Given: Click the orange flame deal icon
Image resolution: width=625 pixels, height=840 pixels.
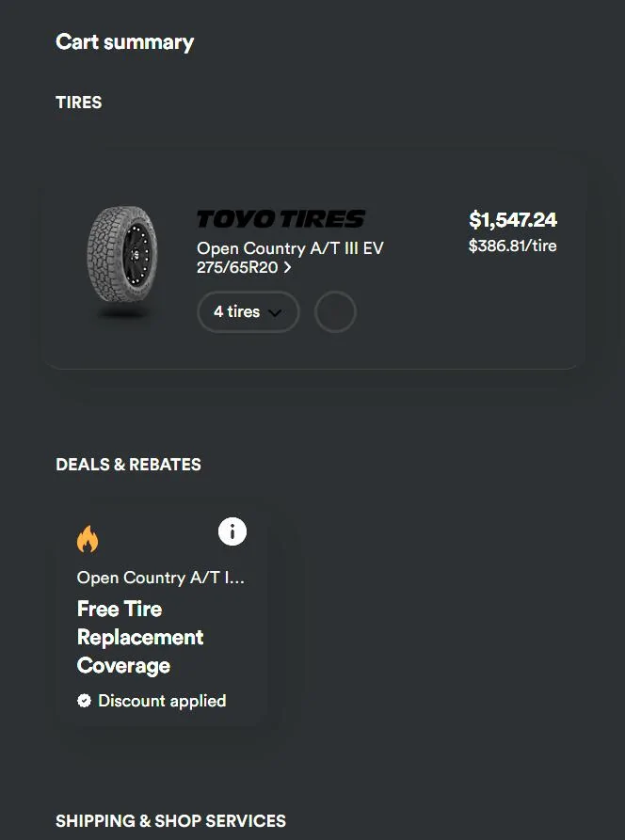Looking at the screenshot, I should click(88, 539).
